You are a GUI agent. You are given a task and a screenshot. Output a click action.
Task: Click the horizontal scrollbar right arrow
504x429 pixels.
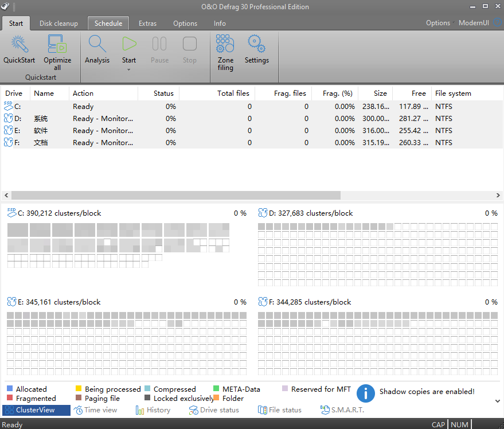point(498,195)
